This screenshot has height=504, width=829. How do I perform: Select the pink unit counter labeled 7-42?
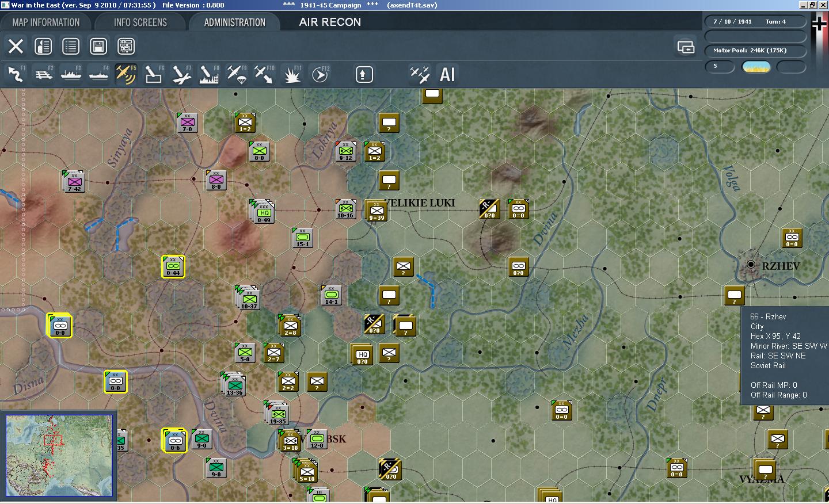(74, 181)
